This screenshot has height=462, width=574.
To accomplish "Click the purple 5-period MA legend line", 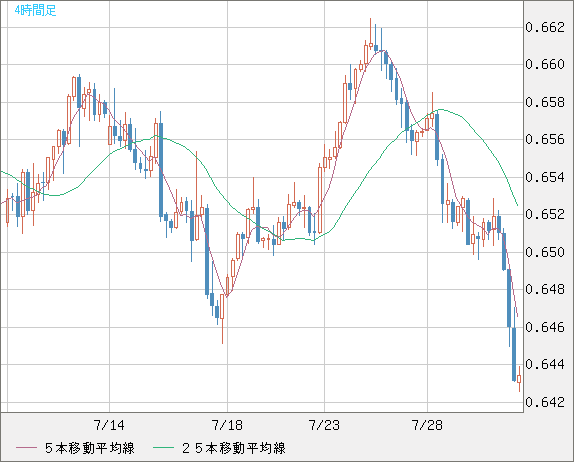I will pyautogui.click(x=26, y=448).
